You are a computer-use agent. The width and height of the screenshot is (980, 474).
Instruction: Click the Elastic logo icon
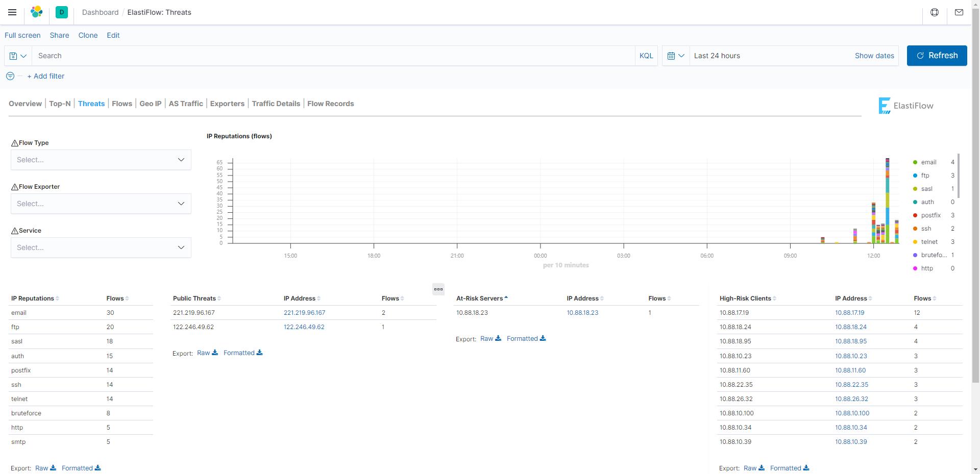[37, 12]
